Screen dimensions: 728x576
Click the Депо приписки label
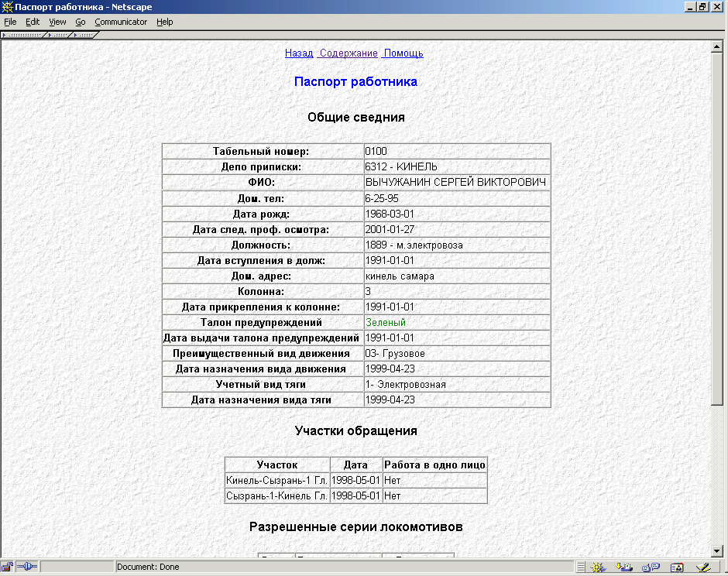click(x=262, y=166)
